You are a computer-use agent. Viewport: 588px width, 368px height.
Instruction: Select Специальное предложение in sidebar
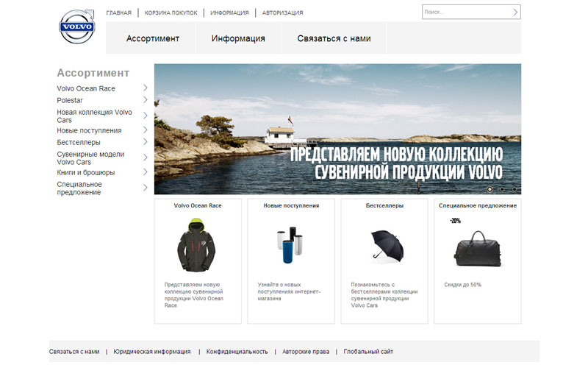pos(79,188)
